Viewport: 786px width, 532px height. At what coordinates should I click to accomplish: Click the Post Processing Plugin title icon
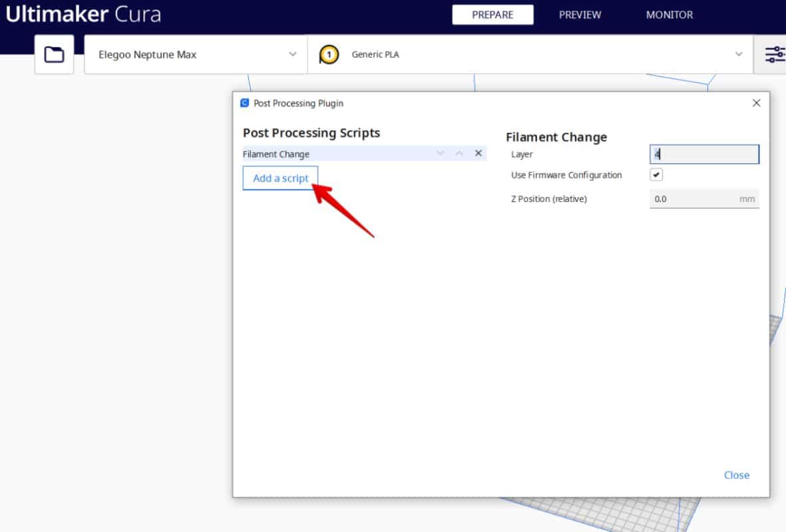click(244, 103)
